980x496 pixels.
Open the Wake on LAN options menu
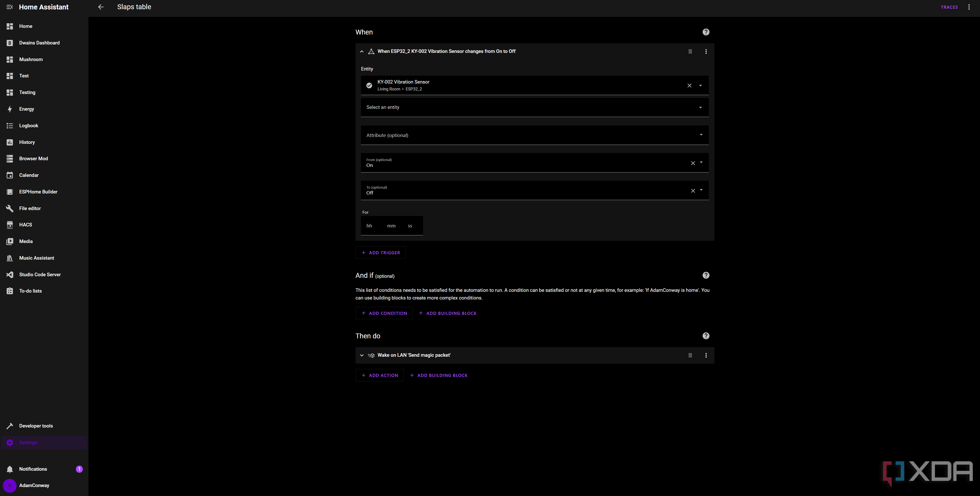(x=706, y=355)
